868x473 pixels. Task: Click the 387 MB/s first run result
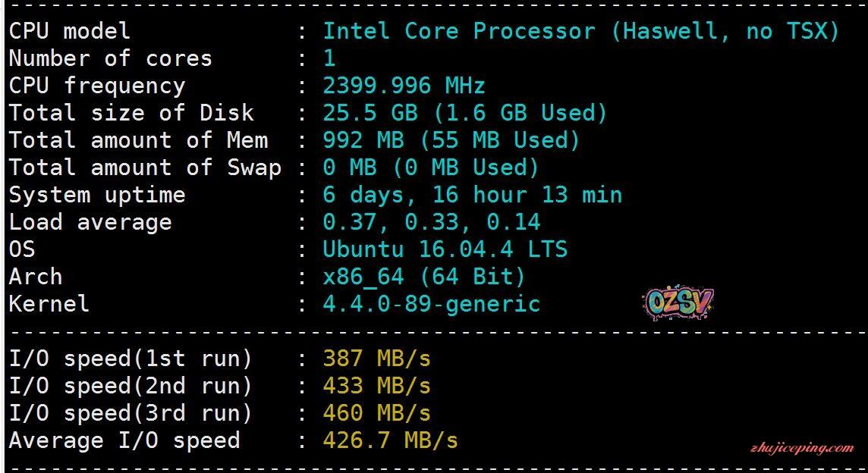pos(376,359)
